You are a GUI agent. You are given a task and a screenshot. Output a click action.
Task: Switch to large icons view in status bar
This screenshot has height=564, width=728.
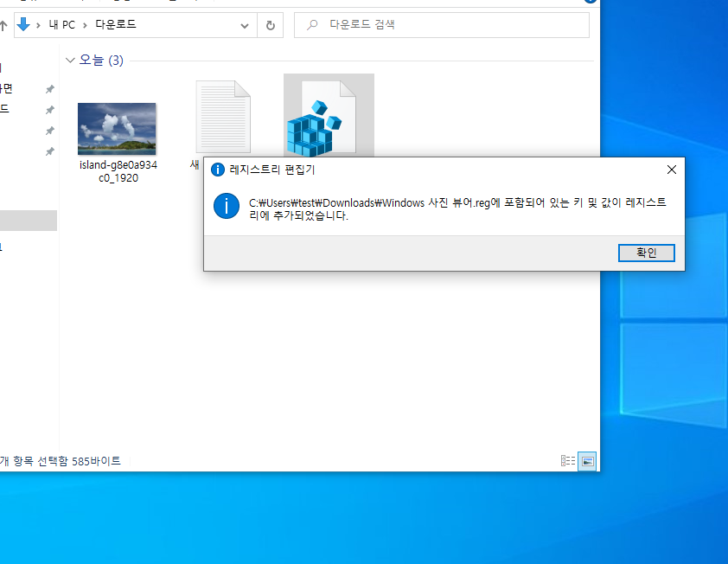[587, 461]
